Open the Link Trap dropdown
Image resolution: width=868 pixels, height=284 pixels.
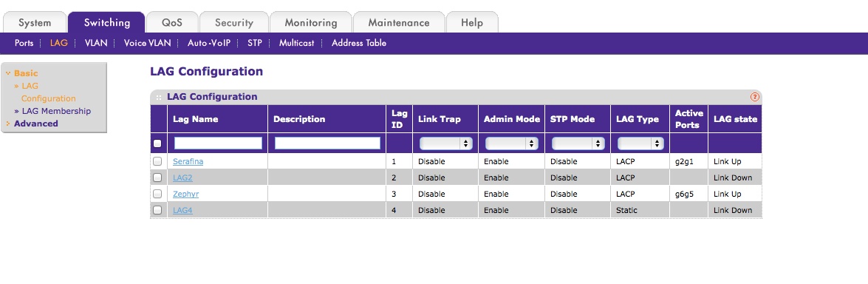tap(445, 143)
